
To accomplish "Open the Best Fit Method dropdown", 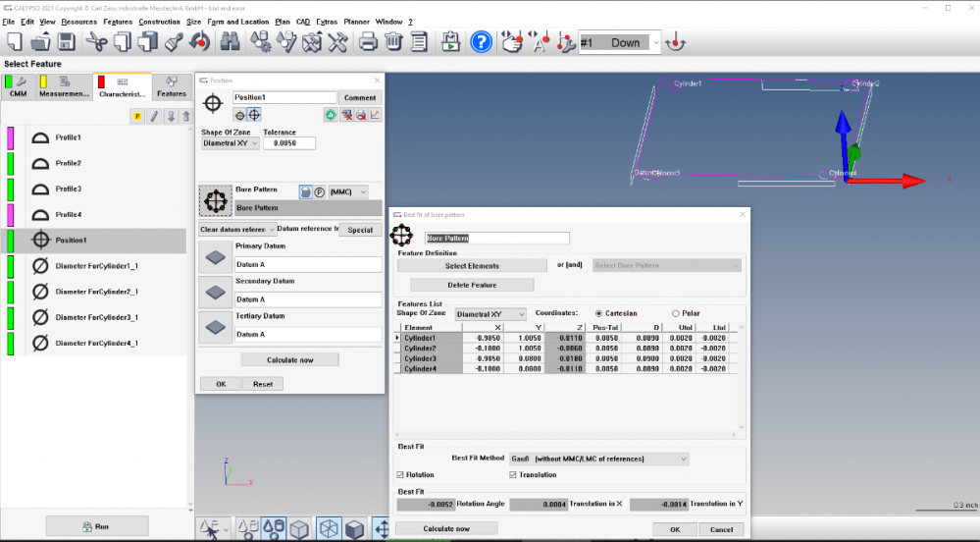I will point(599,459).
